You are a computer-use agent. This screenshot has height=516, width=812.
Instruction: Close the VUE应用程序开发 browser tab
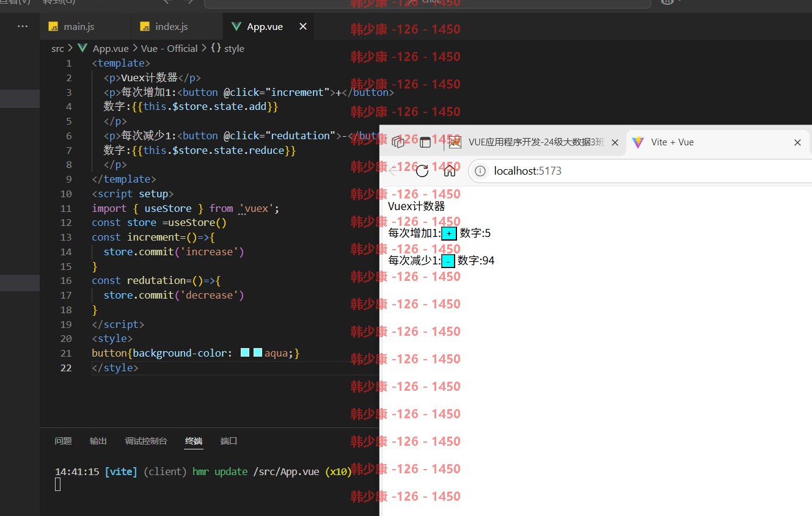tap(615, 142)
